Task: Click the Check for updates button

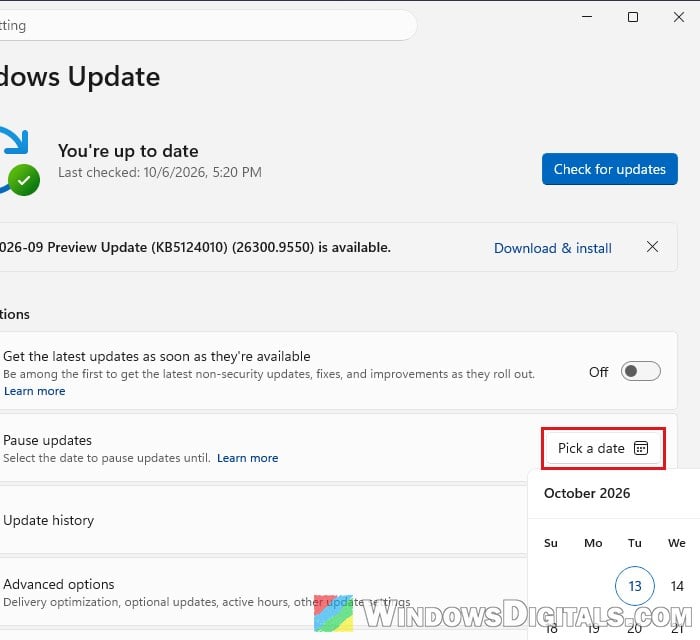Action: (x=609, y=169)
